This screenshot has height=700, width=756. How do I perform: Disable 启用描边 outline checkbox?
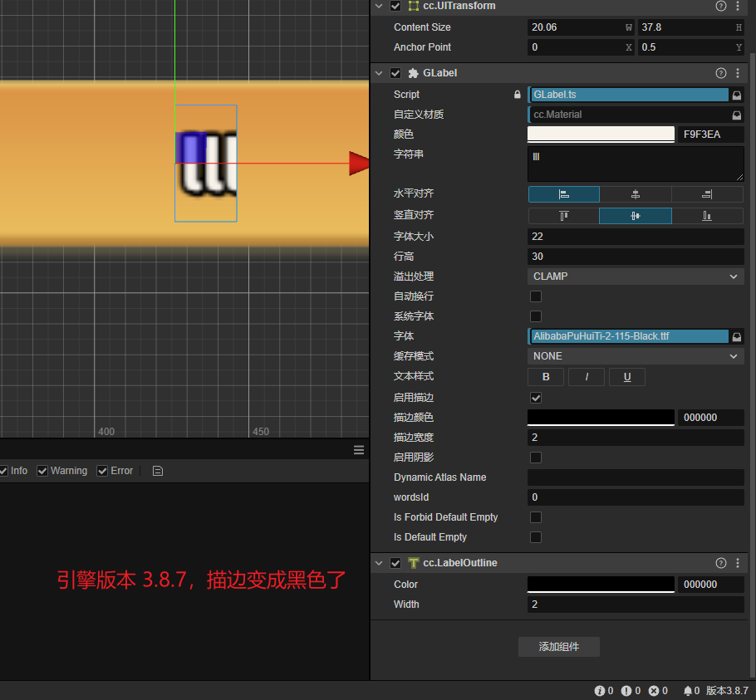[536, 398]
